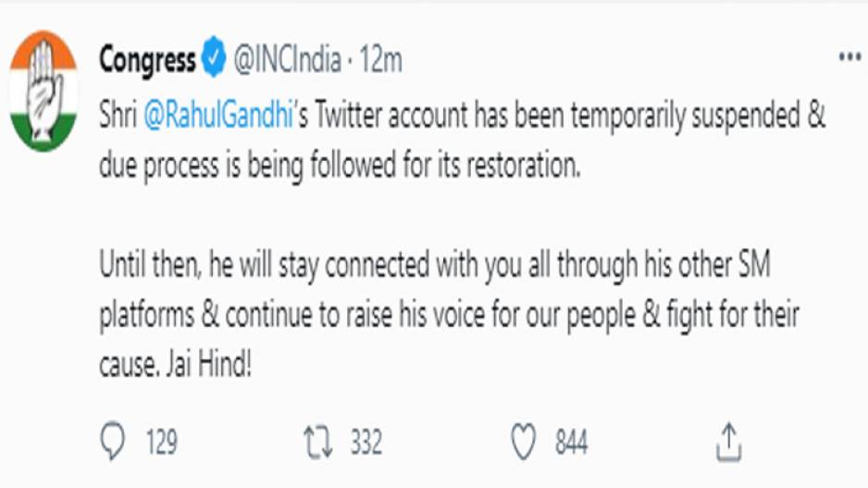Click the Congress display name
The height and width of the screenshot is (488, 868).
[x=147, y=59]
